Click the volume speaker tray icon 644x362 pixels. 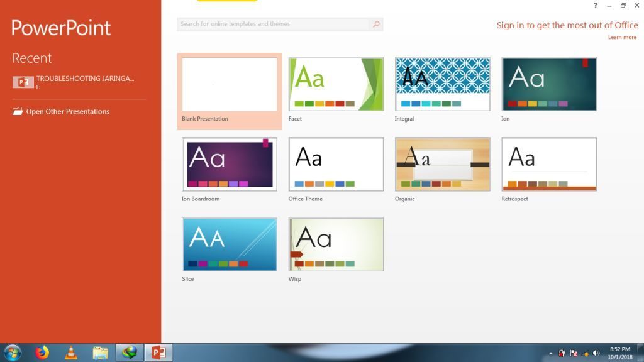coord(596,353)
